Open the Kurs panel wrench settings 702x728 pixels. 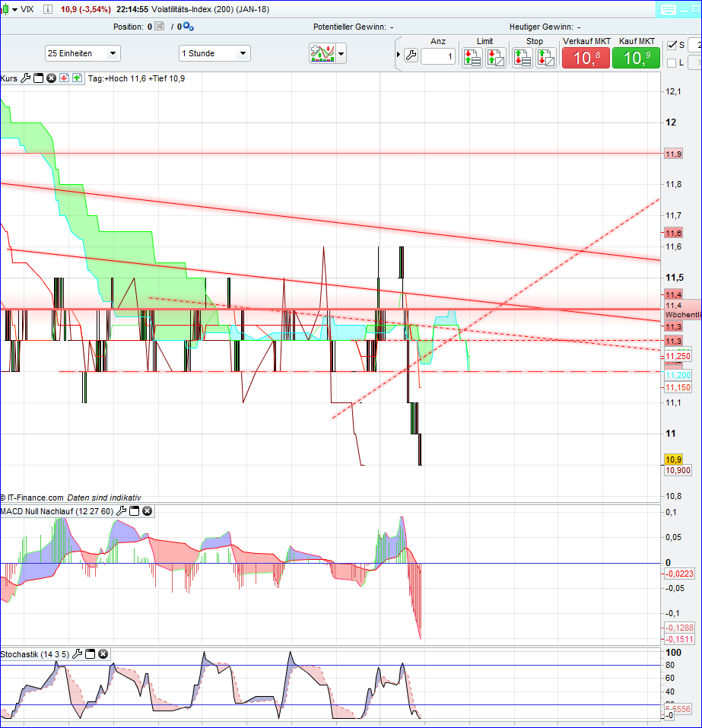[x=26, y=78]
